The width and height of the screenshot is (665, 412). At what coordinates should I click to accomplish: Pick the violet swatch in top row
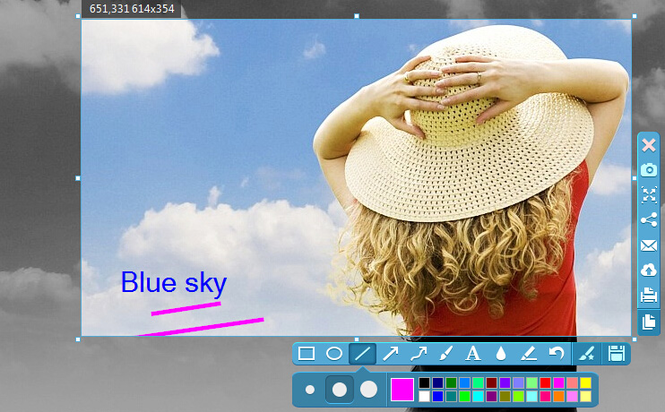pos(505,383)
